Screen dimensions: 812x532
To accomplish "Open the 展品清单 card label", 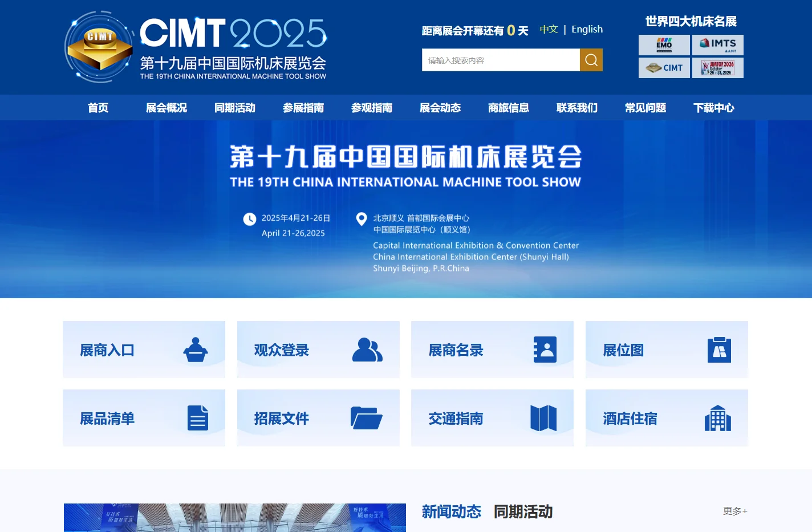I will [x=107, y=419].
